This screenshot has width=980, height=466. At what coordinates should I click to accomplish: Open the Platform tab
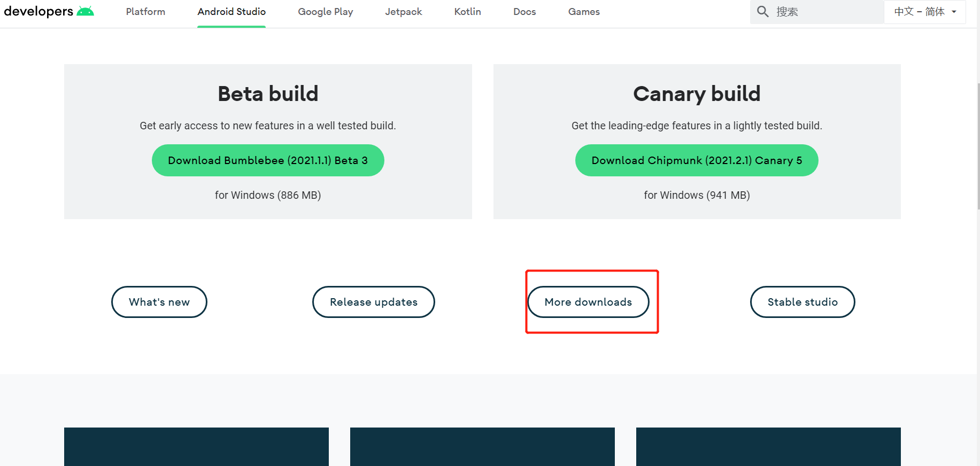click(x=145, y=12)
